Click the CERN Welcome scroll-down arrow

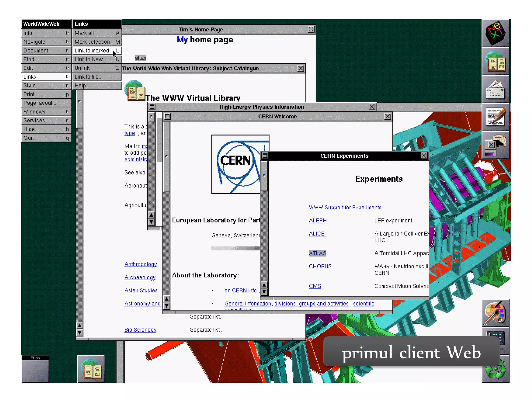click(x=167, y=306)
